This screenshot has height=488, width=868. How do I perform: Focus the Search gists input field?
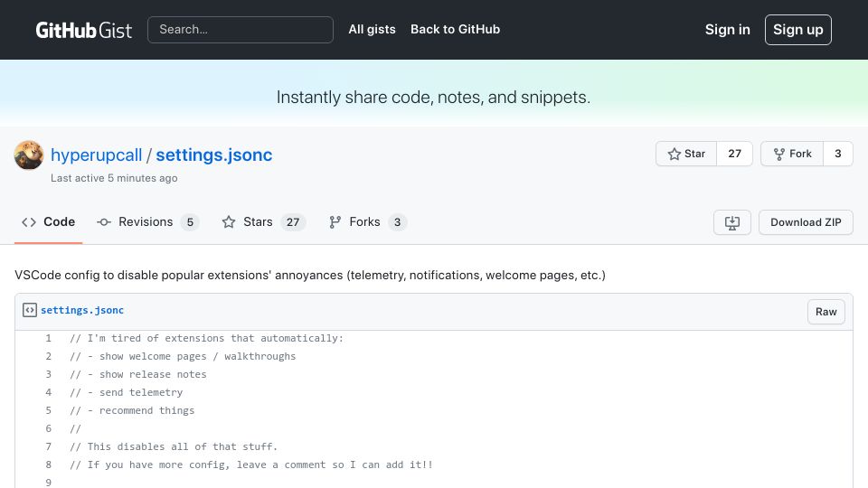click(241, 30)
